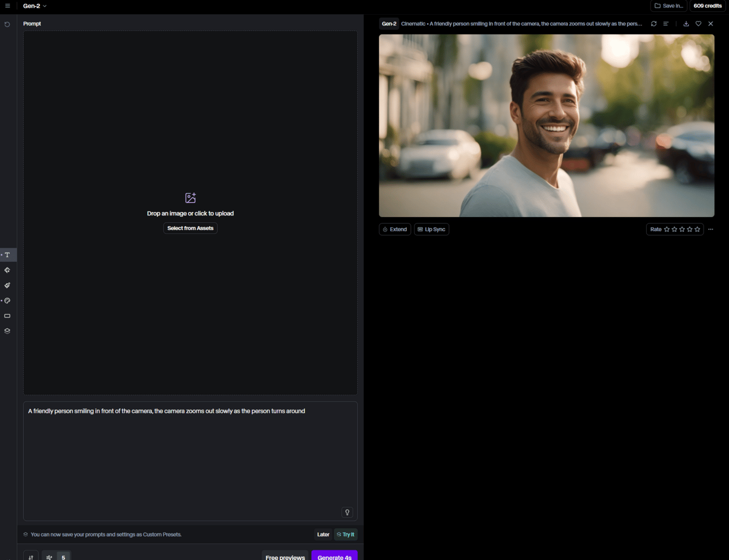The height and width of the screenshot is (560, 729).
Task: Click the general motion icon
Action: [x=50, y=557]
